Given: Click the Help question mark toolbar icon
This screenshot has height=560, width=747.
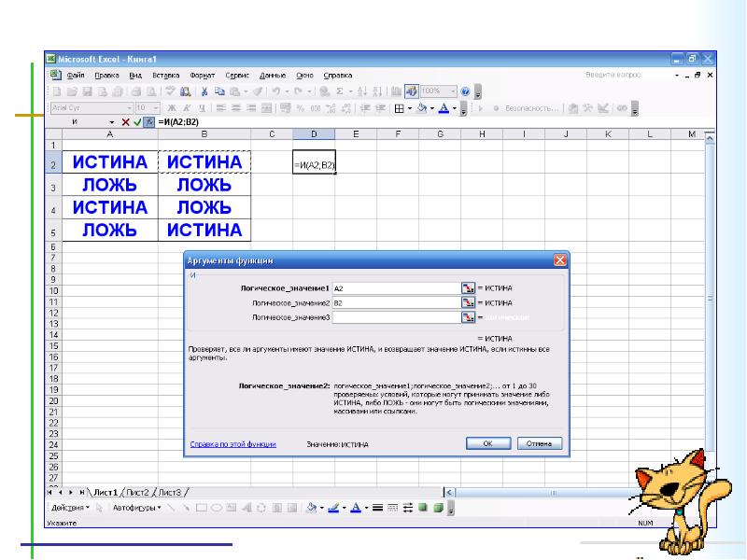Looking at the screenshot, I should pyautogui.click(x=466, y=91).
